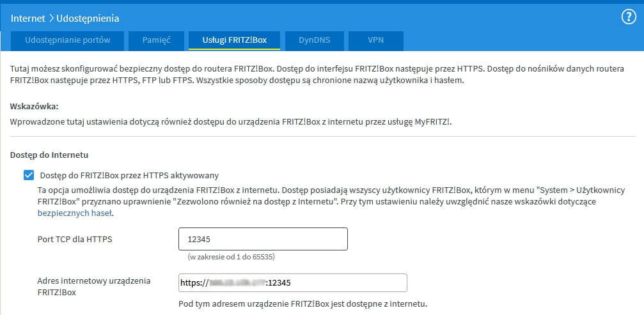
Task: Click the Dostęp do Internetu heading
Action: [x=49, y=155]
